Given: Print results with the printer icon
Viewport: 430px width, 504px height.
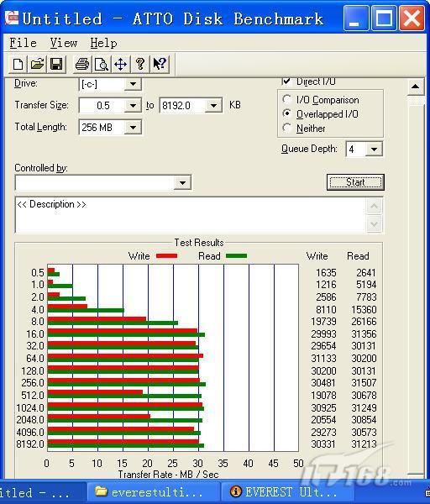Looking at the screenshot, I should [82, 64].
